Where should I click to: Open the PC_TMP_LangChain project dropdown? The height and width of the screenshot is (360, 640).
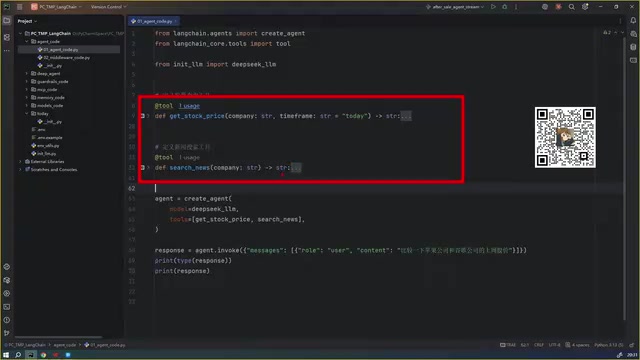[57, 7]
